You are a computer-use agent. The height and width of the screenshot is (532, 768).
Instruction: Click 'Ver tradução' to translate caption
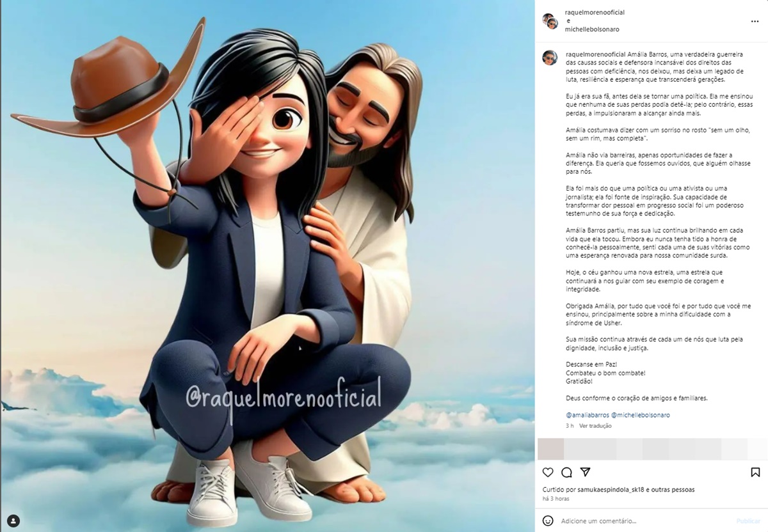595,426
